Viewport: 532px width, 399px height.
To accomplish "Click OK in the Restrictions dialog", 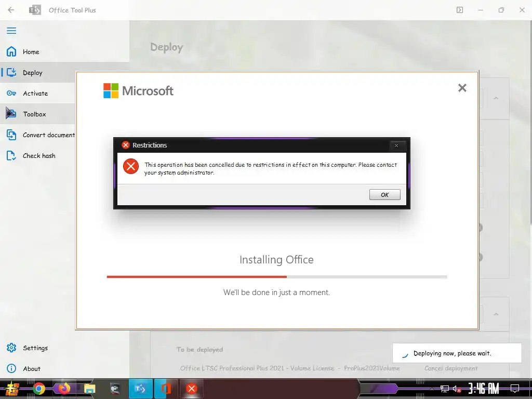I will [385, 195].
